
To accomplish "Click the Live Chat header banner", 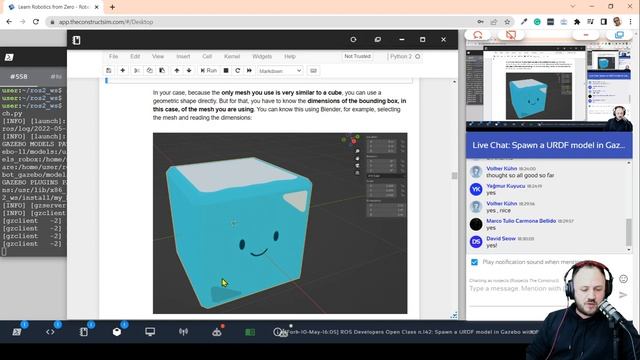I will coord(549,145).
